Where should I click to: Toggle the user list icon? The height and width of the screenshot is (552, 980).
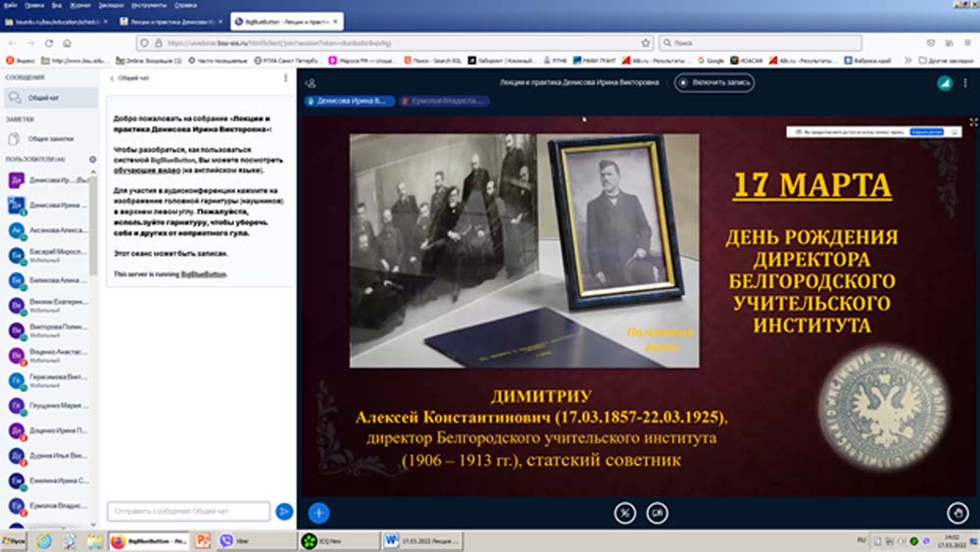click(x=311, y=83)
